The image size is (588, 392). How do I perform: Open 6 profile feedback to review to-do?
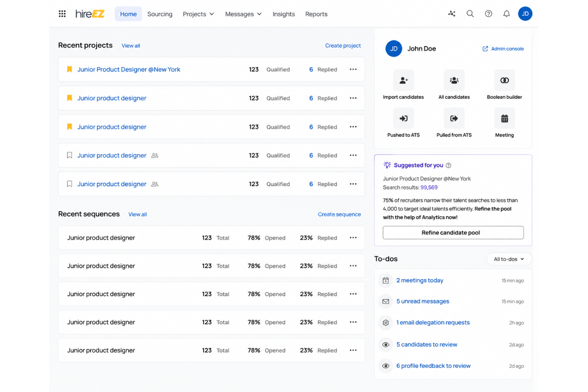coord(433,366)
